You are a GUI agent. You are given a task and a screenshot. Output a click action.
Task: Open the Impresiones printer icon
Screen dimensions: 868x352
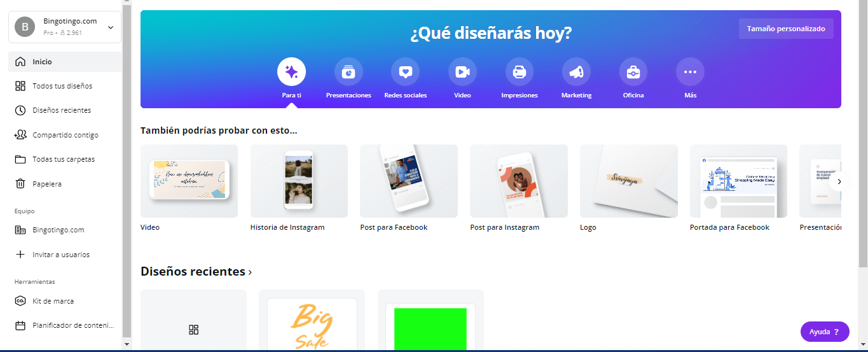520,72
